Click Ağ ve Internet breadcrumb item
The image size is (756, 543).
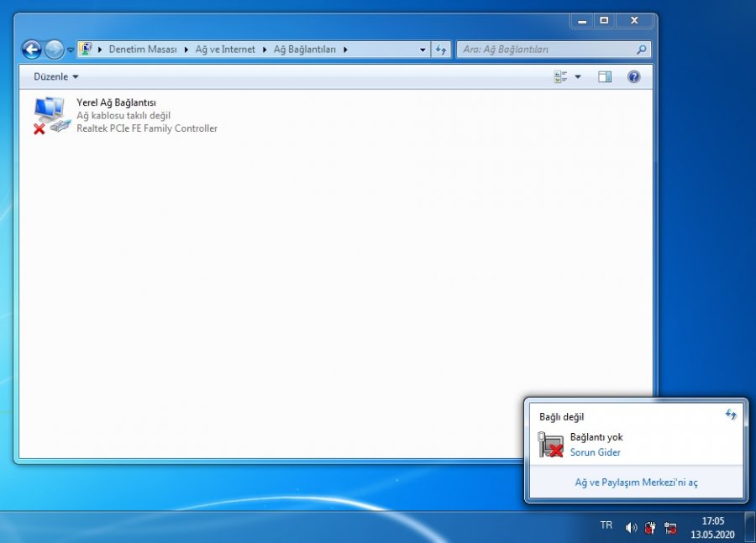point(225,50)
